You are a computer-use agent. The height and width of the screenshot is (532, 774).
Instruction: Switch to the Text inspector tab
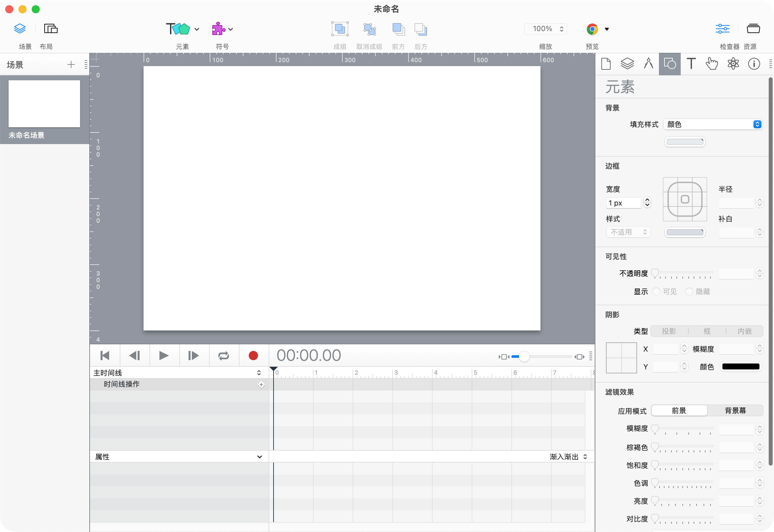[x=691, y=64]
